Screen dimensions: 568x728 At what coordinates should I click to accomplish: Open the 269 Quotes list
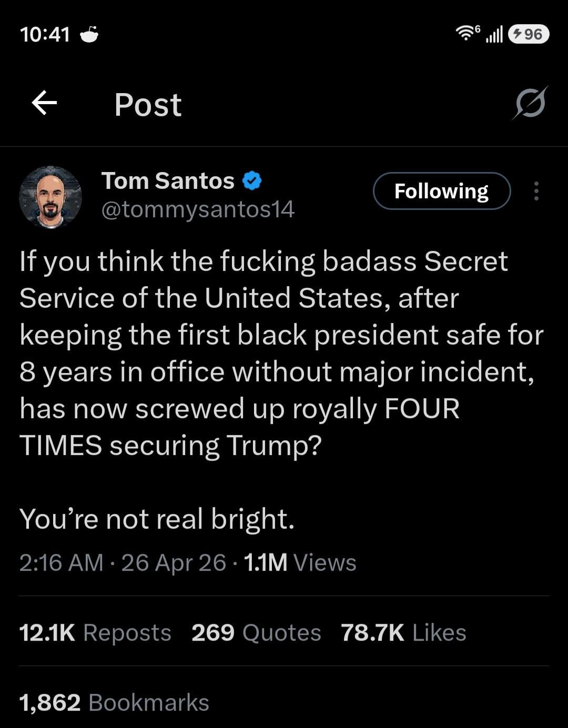click(256, 632)
